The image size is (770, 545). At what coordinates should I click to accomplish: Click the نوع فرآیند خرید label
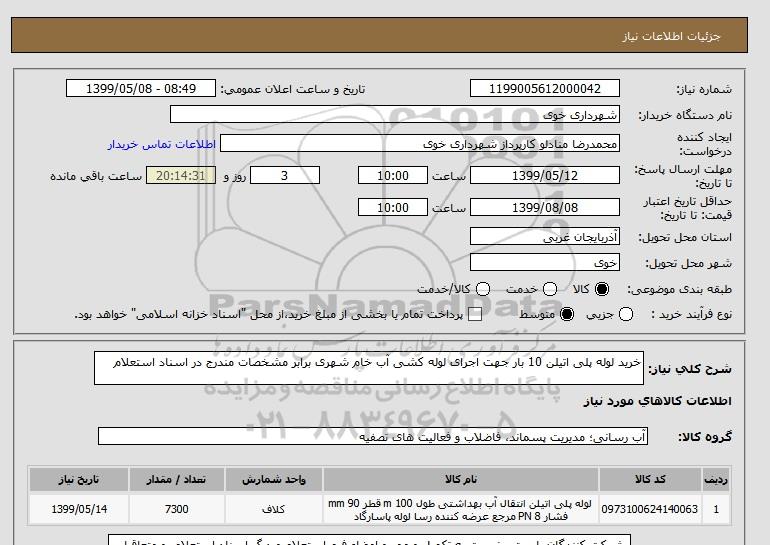[x=691, y=314]
